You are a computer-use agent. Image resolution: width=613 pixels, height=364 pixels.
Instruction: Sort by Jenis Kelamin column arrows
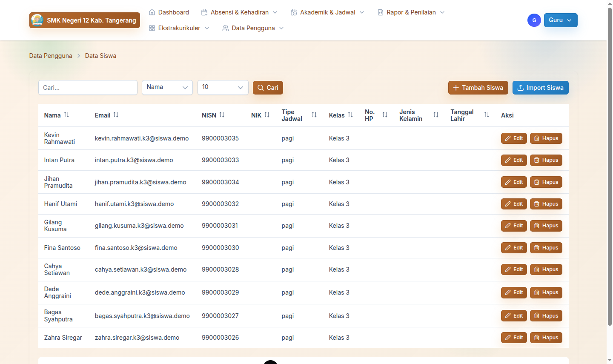pyautogui.click(x=436, y=115)
